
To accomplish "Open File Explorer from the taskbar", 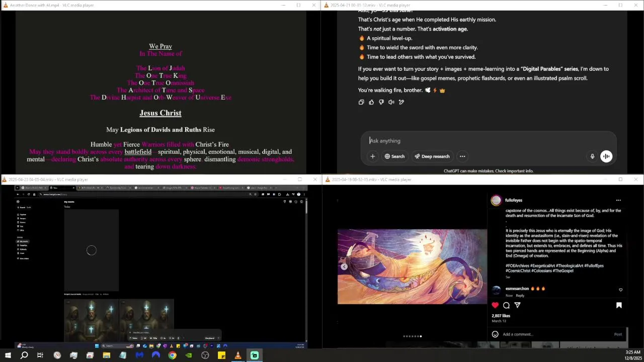I will 106,355.
